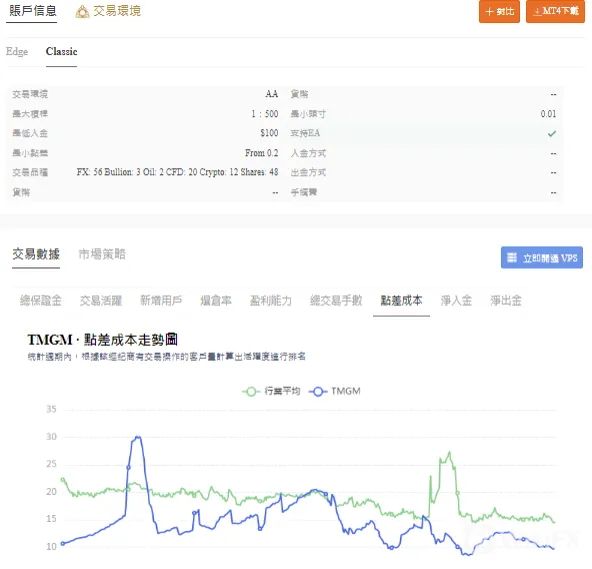Open the 賬戶信息 tab
Screen dimensions: 592x569
(x=32, y=11)
